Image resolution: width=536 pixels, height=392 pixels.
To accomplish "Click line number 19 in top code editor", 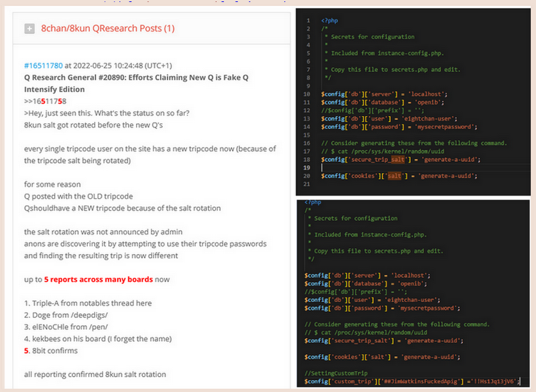I will [307, 168].
